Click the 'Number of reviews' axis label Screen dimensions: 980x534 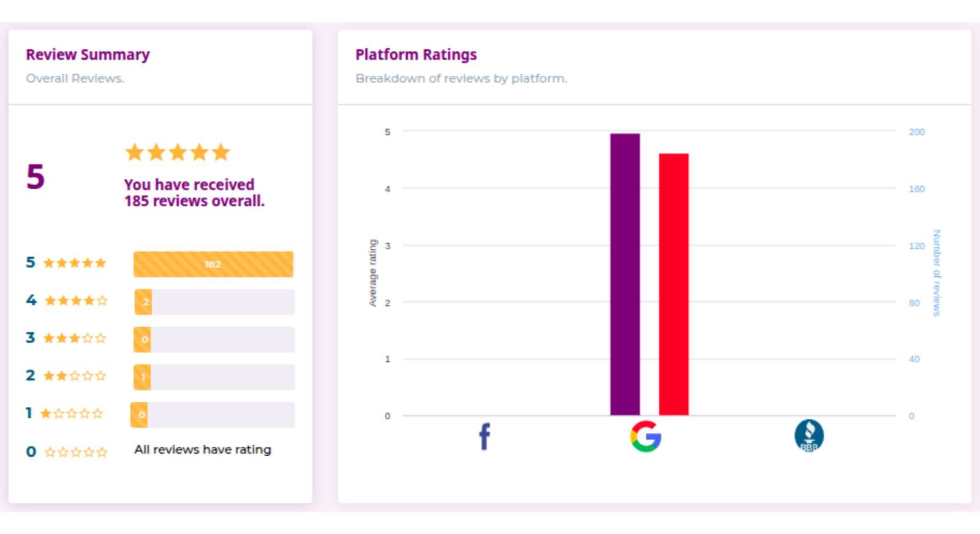[936, 273]
